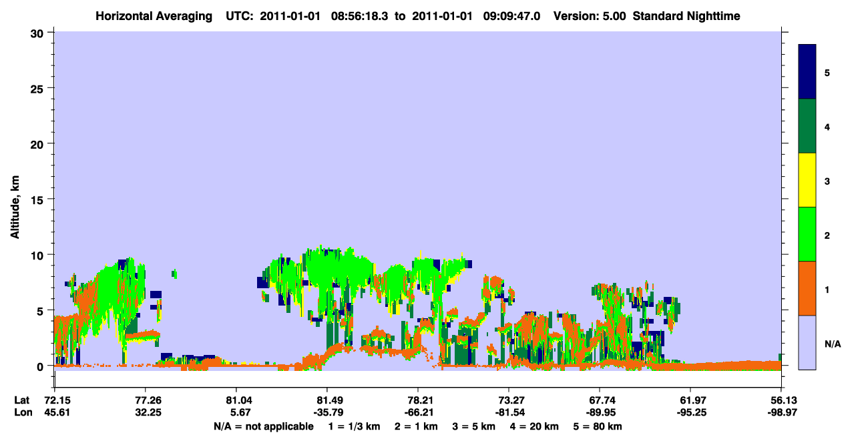
Task: Click the start time '08:56:18.3' in the title
Action: click(x=361, y=15)
